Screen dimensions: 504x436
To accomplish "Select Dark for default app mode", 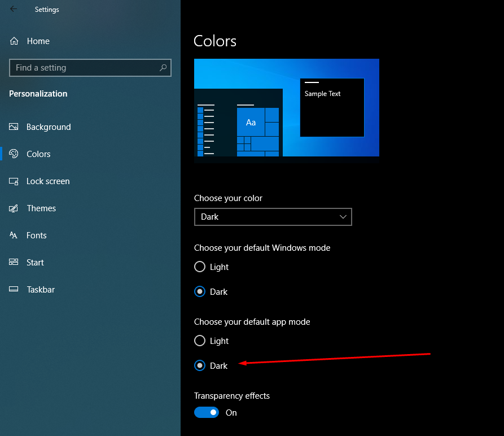I will [200, 365].
